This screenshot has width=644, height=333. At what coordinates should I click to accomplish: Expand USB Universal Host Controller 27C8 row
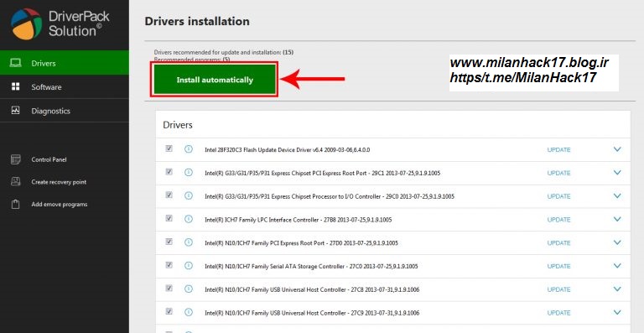pyautogui.click(x=617, y=289)
